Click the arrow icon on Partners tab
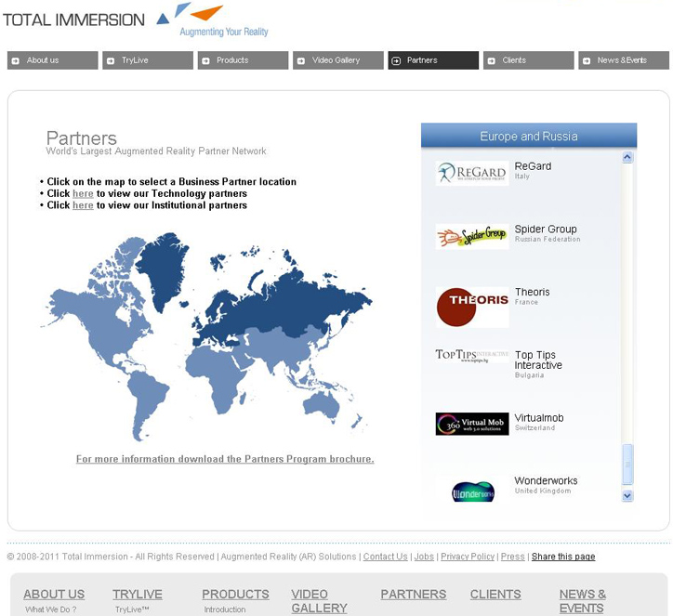The width and height of the screenshot is (673, 616). [397, 60]
